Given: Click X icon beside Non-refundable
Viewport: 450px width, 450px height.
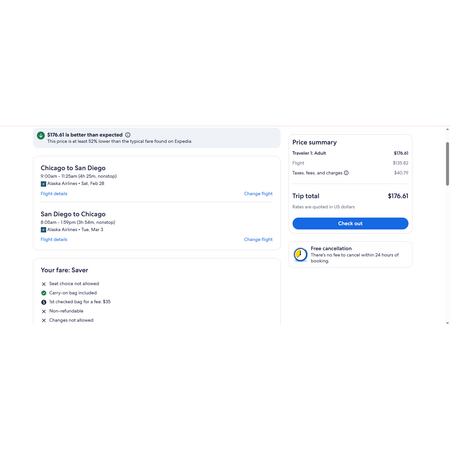Looking at the screenshot, I should click(x=44, y=311).
